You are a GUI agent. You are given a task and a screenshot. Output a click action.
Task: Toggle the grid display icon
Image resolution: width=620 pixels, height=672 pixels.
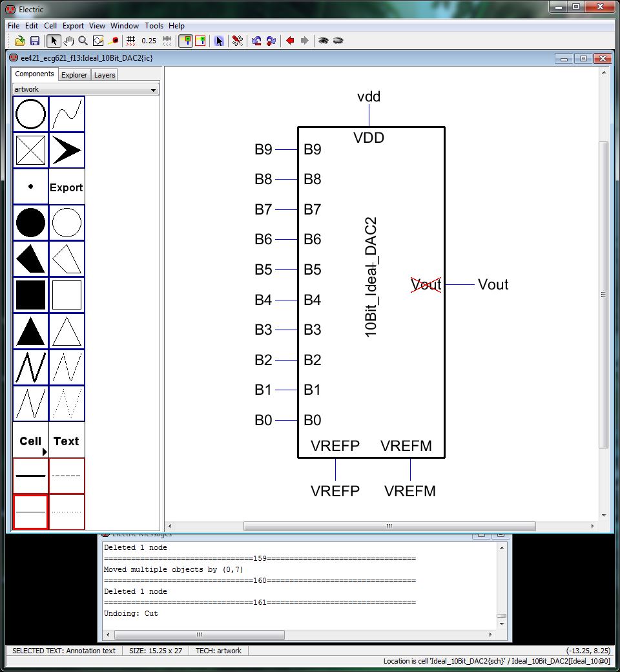point(131,41)
